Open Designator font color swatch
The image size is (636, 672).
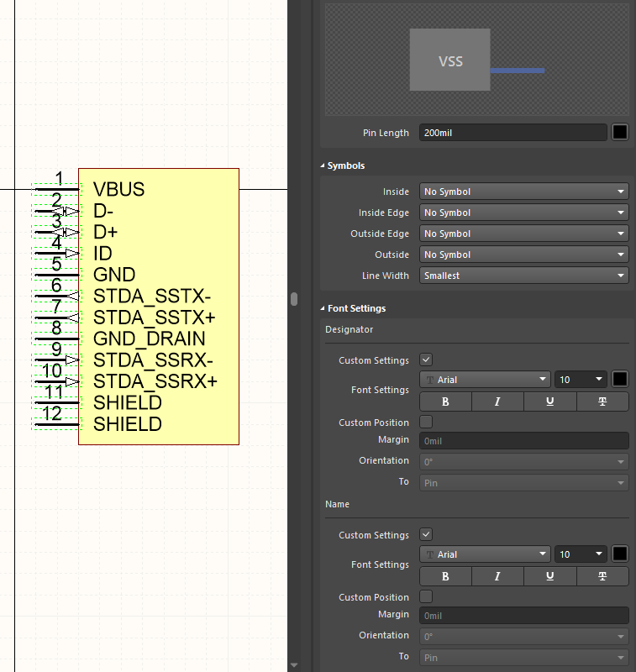(x=620, y=380)
